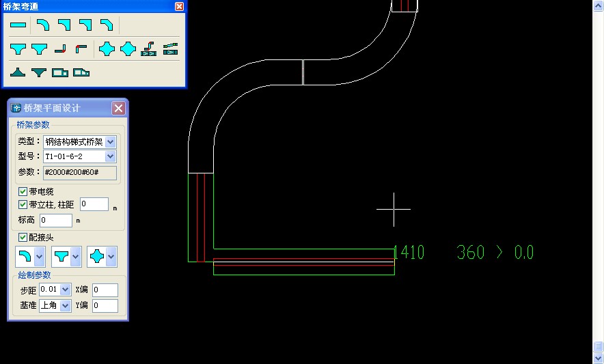Click the 标高 elevation input field

(55, 221)
